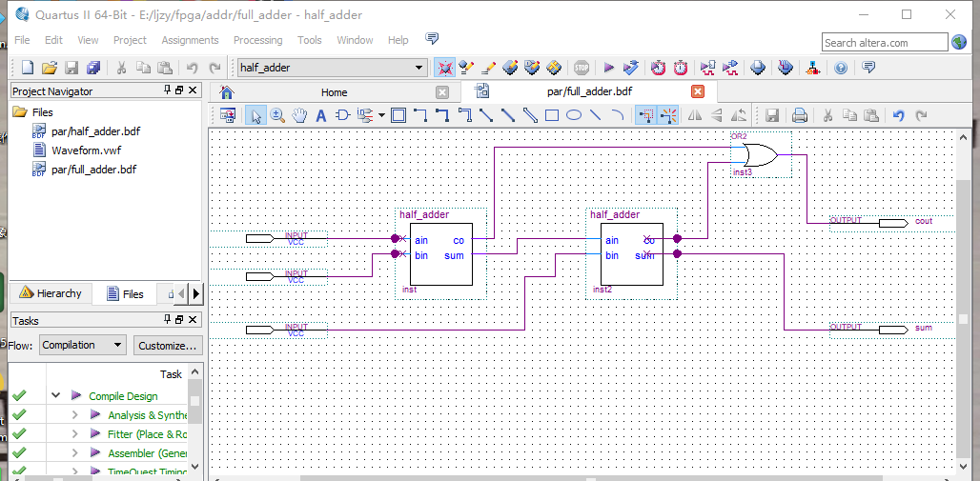
Task: Toggle the selection pointer tool
Action: click(x=255, y=115)
